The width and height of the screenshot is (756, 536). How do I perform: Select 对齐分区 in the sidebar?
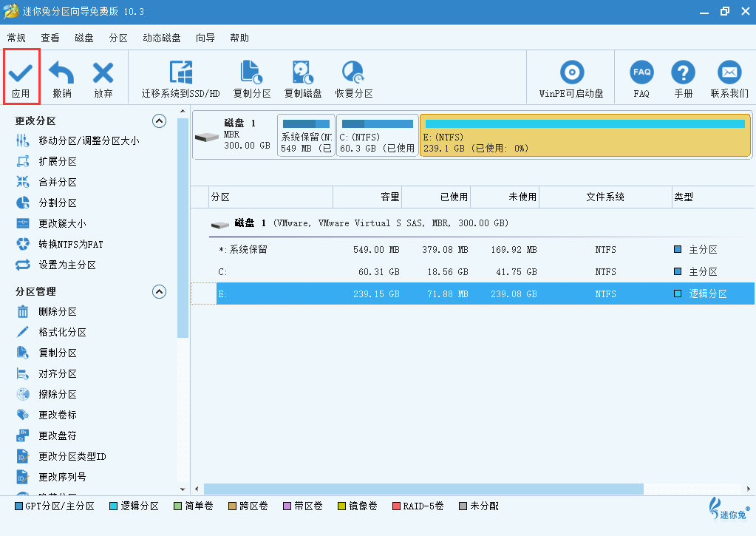[47, 374]
